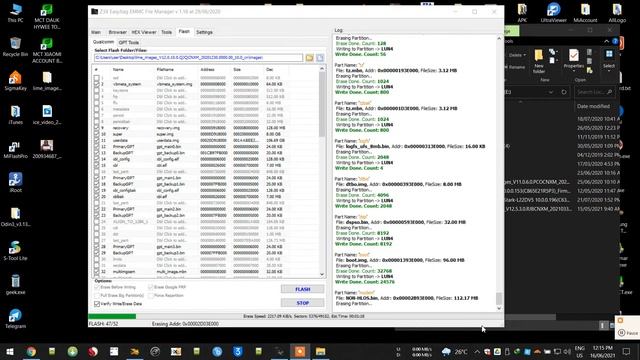Open the lime_image file on desktop
Image resolution: width=640 pixels, height=360 pixels.
(x=47, y=81)
